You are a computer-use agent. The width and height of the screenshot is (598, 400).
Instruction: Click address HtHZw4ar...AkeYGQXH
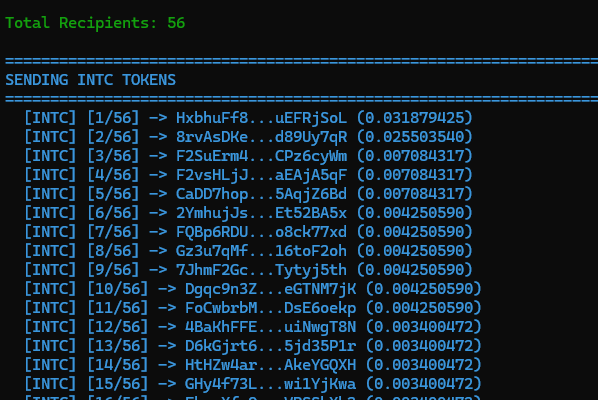tap(270, 365)
